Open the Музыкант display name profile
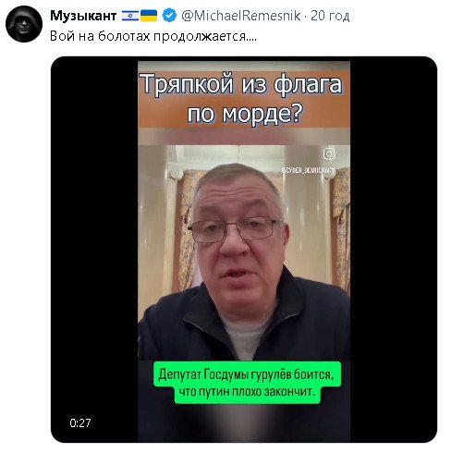Image resolution: width=476 pixels, height=453 pixels. pos(83,16)
